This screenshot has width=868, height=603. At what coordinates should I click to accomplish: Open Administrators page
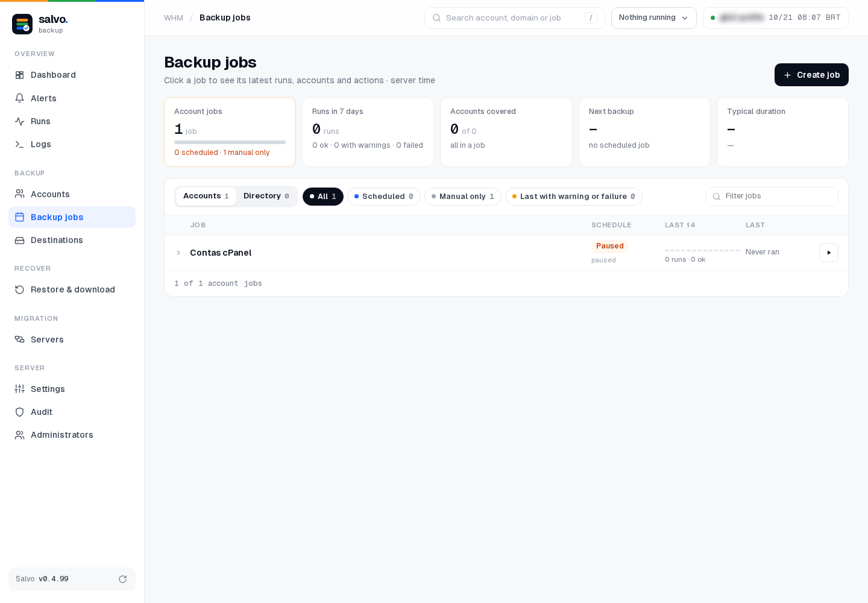click(x=72, y=435)
